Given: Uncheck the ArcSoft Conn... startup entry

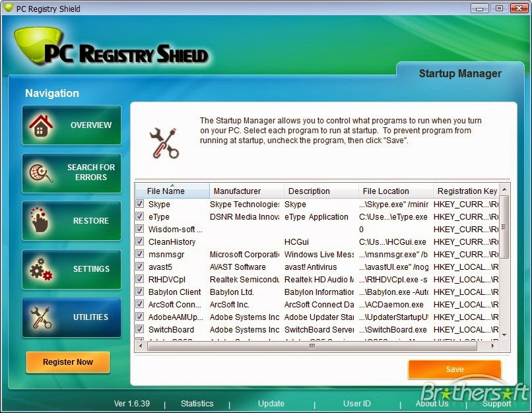Looking at the screenshot, I should pyautogui.click(x=139, y=304).
